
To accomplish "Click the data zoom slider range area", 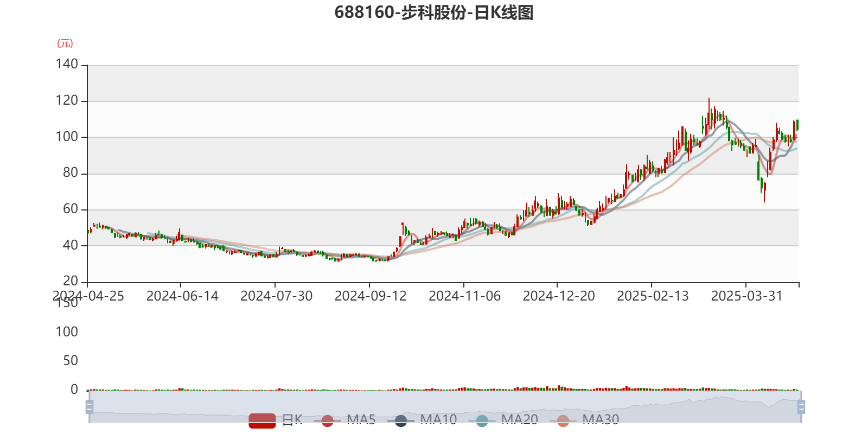I will pos(445,406).
